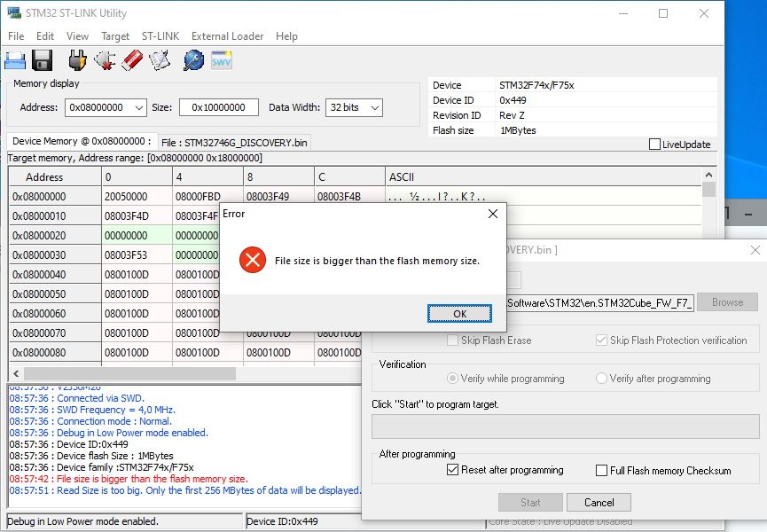This screenshot has width=767, height=532.
Task: Click red log line File size is bigger
Action: point(129,479)
